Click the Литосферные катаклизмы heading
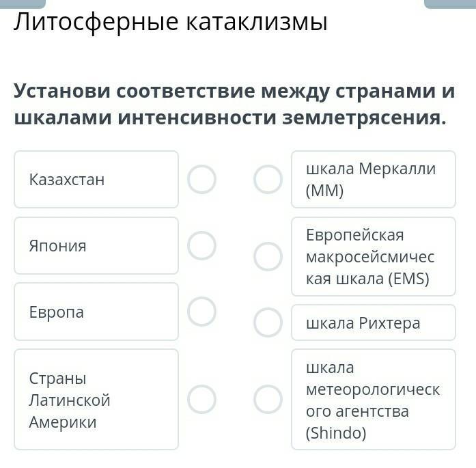The width and height of the screenshot is (476, 468). tap(171, 23)
